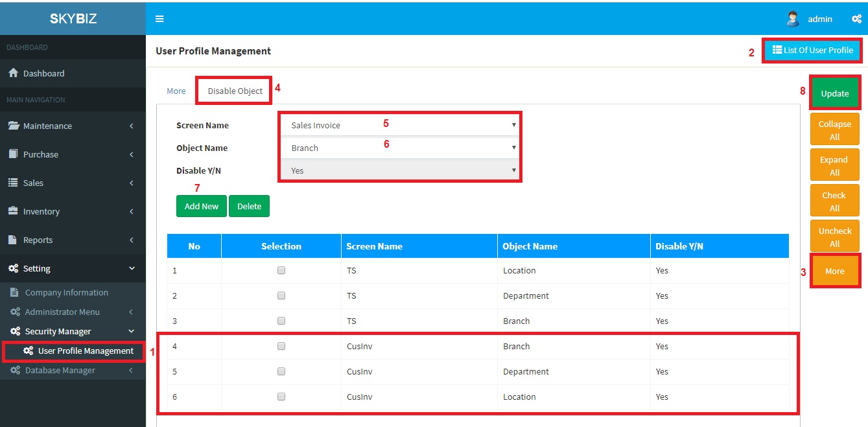The height and width of the screenshot is (427, 868).
Task: Open the Object Name dropdown
Action: (x=401, y=148)
